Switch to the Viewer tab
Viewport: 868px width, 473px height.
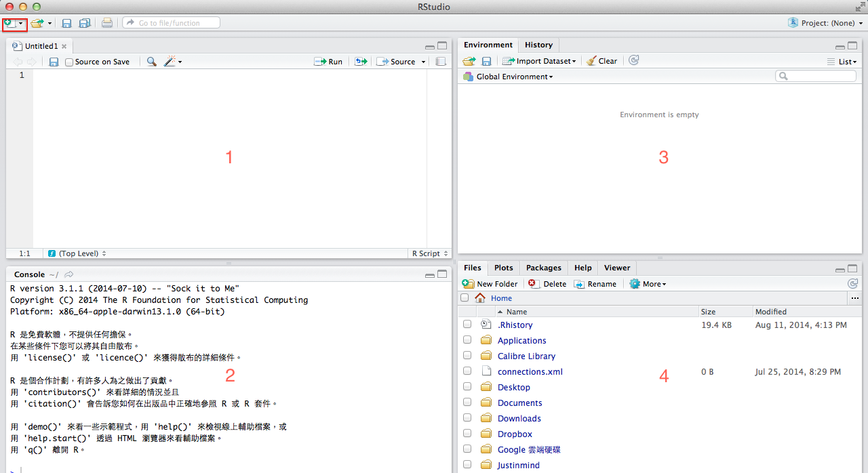(617, 268)
